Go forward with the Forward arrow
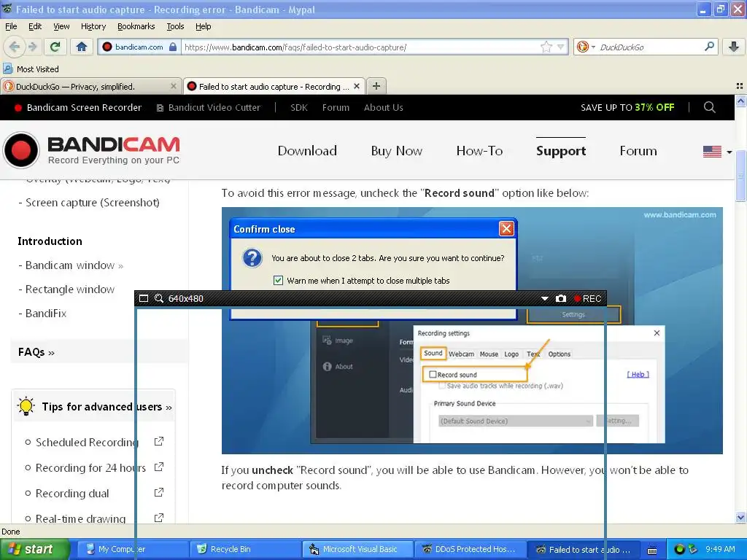Image resolution: width=747 pixels, height=560 pixels. 33,47
